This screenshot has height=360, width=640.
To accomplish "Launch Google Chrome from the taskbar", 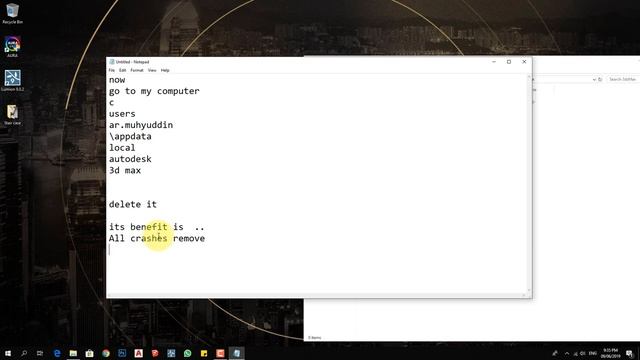I will coord(106,353).
